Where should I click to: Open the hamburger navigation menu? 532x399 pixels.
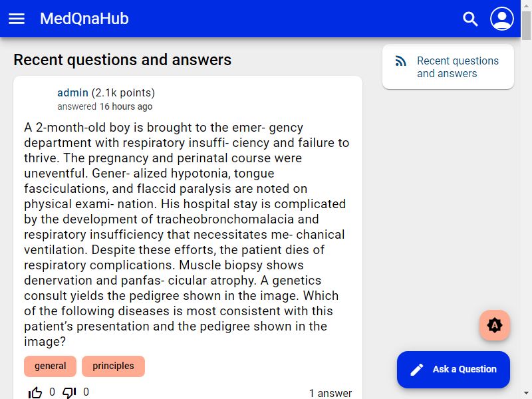[16, 19]
